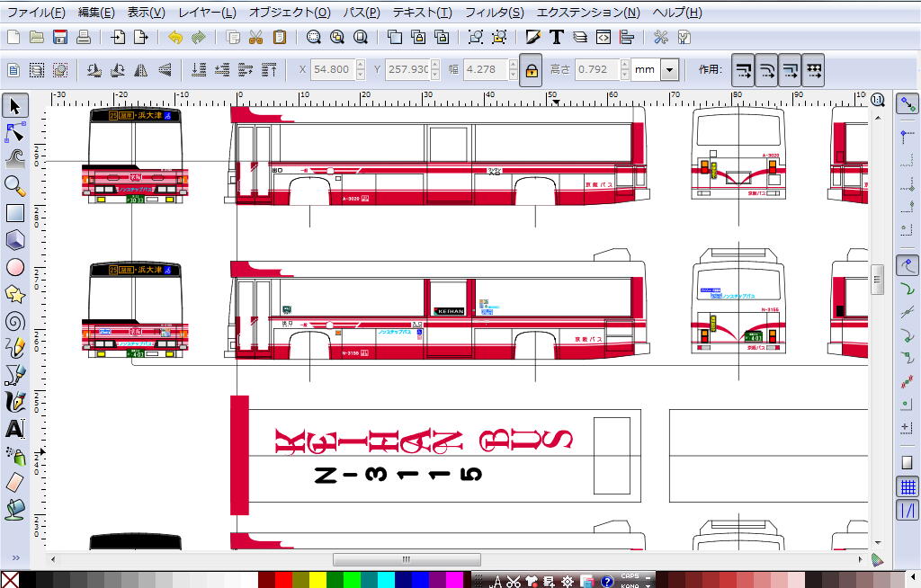The image size is (921, 588).
Task: Open the mm units dropdown
Action: (669, 70)
